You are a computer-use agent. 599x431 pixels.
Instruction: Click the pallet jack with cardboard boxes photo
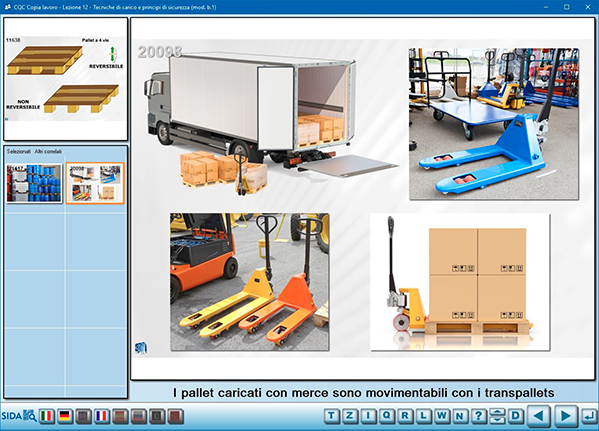click(x=460, y=282)
